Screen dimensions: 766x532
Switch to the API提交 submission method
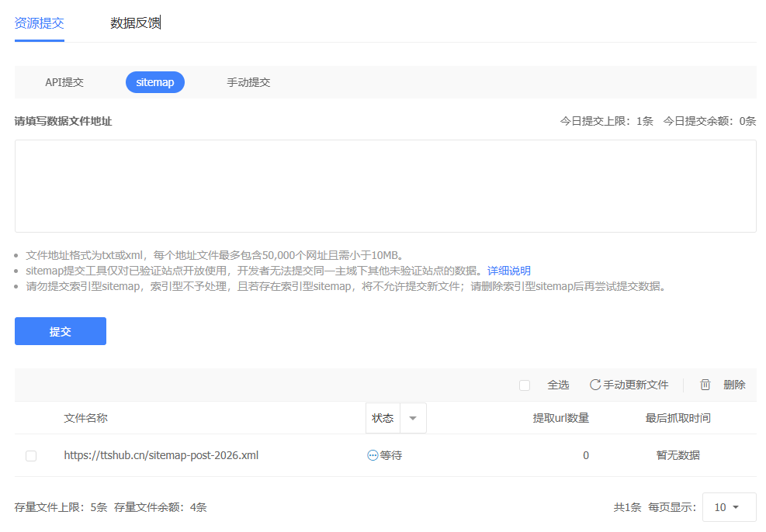click(x=64, y=81)
